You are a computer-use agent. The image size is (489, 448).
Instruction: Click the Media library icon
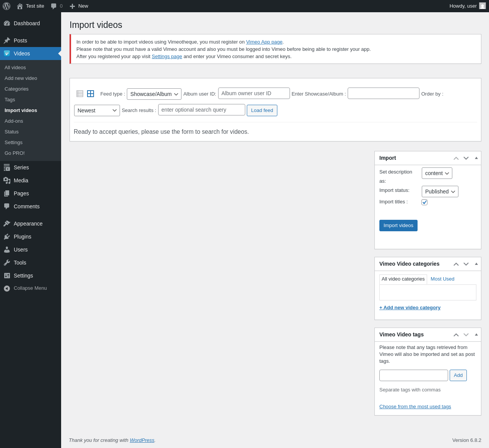7,180
